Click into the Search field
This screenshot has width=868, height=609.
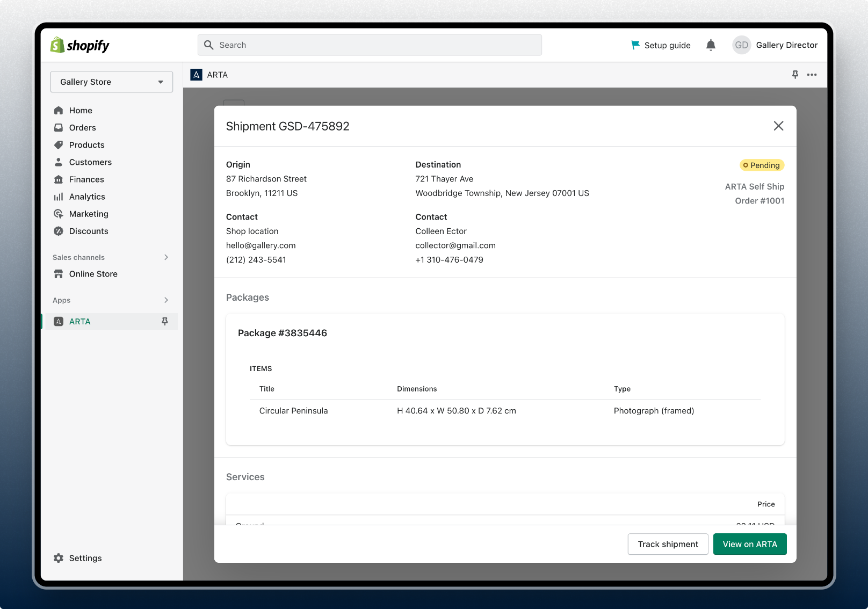(x=370, y=45)
